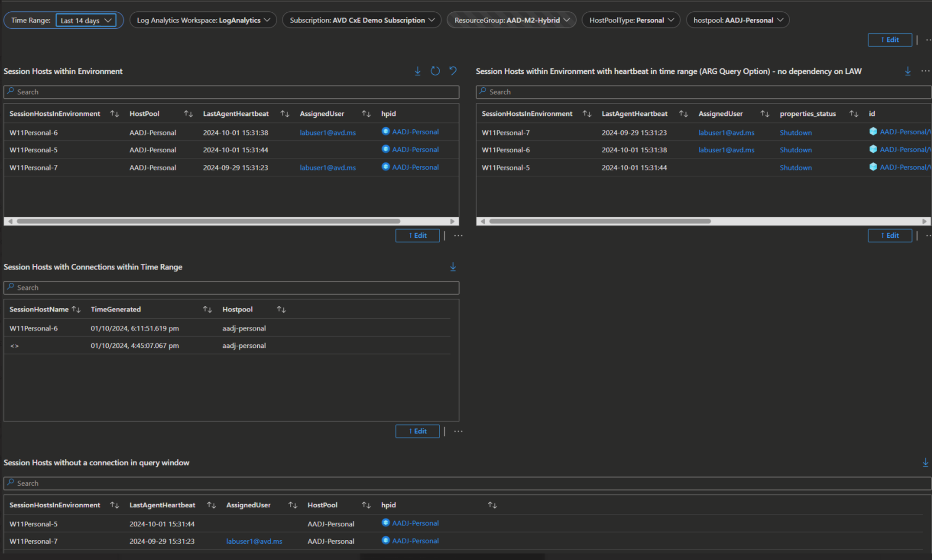Edit the parameters section at top

[889, 40]
